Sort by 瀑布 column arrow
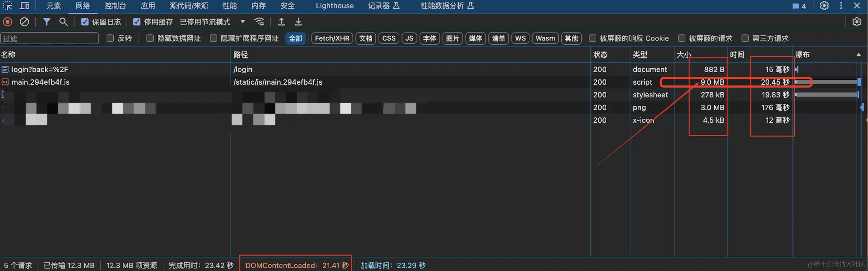The height and width of the screenshot is (271, 868). (859, 55)
